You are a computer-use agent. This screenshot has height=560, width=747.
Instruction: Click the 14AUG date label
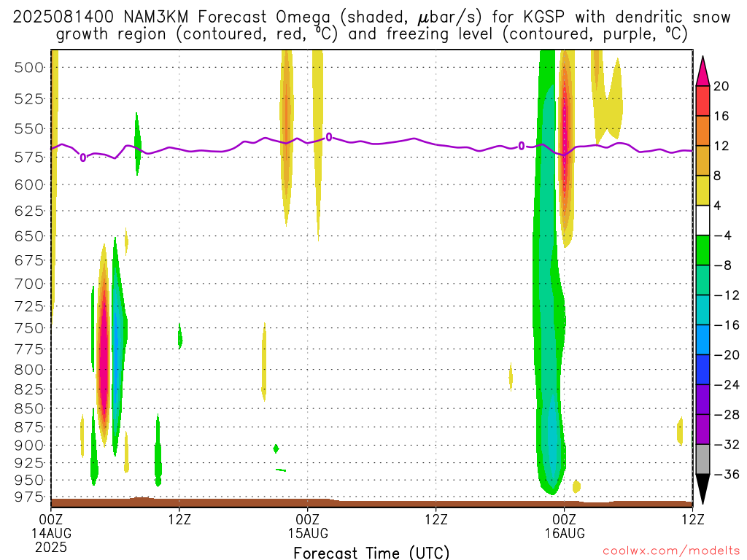tap(52, 533)
